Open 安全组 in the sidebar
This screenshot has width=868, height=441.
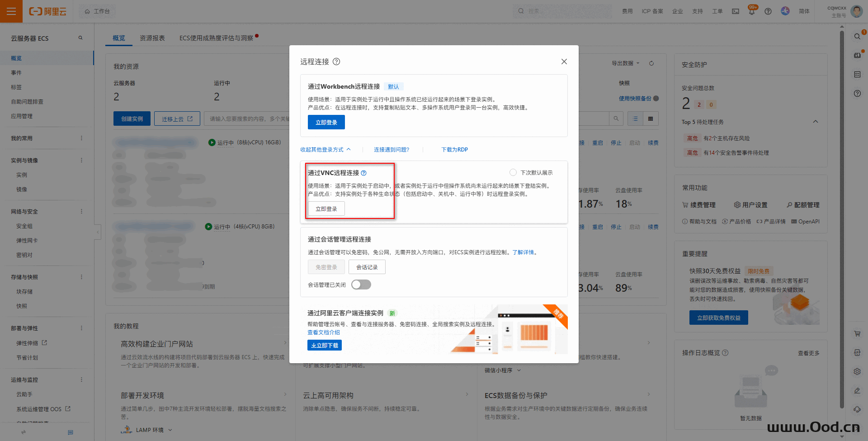pyautogui.click(x=24, y=226)
